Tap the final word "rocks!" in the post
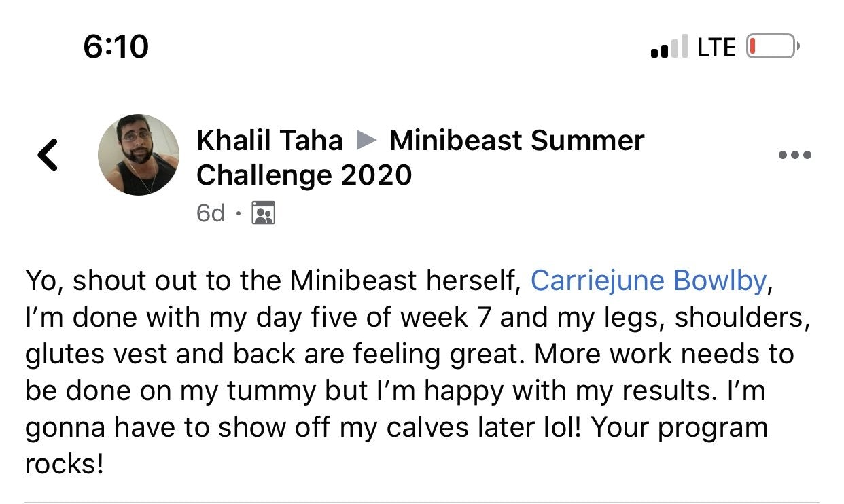Viewport: 844px width, 504px height. point(65,465)
